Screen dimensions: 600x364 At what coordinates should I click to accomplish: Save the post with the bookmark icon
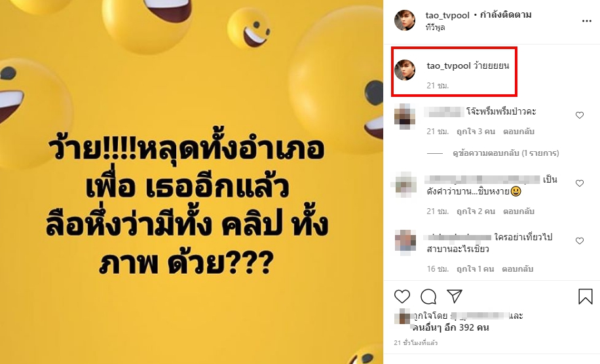pyautogui.click(x=585, y=297)
